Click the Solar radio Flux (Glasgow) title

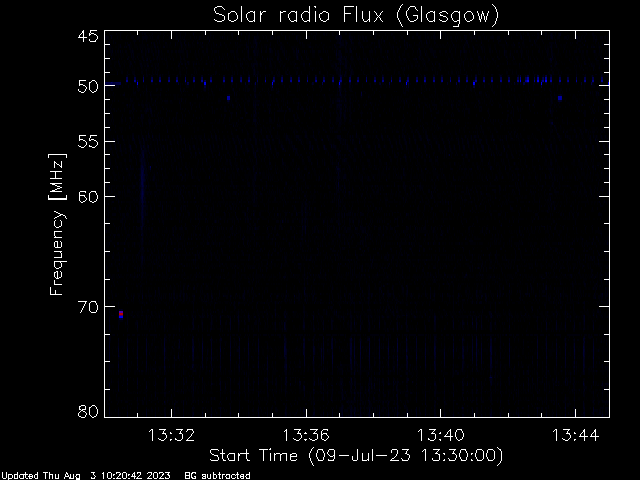pyautogui.click(x=356, y=15)
